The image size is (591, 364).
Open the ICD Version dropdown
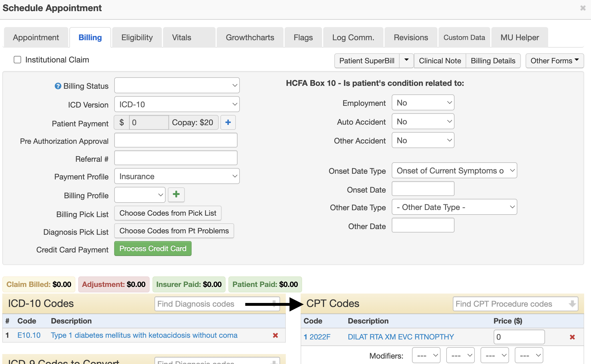click(x=177, y=104)
